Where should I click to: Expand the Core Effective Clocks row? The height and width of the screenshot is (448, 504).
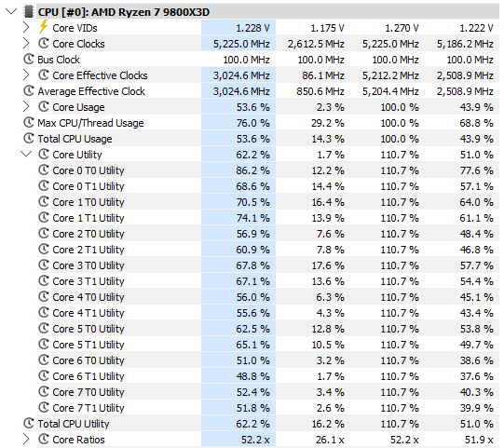26,75
